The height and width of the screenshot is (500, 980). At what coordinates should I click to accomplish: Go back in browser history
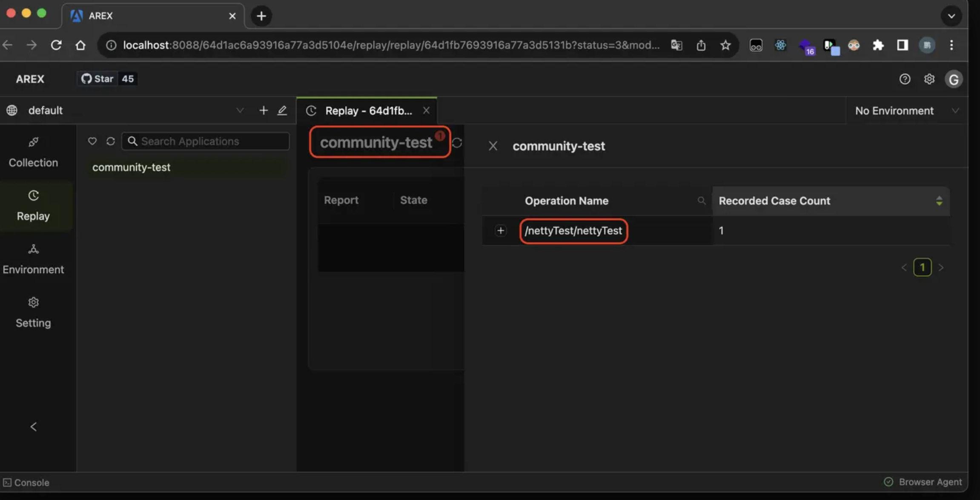[x=8, y=45]
